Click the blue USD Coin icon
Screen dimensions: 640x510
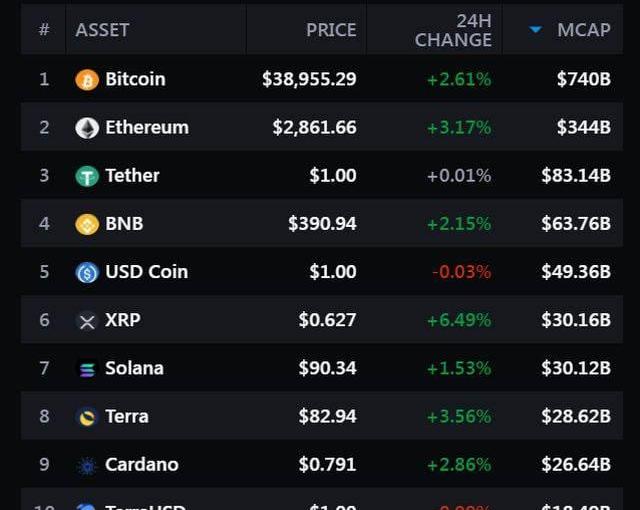point(87,273)
